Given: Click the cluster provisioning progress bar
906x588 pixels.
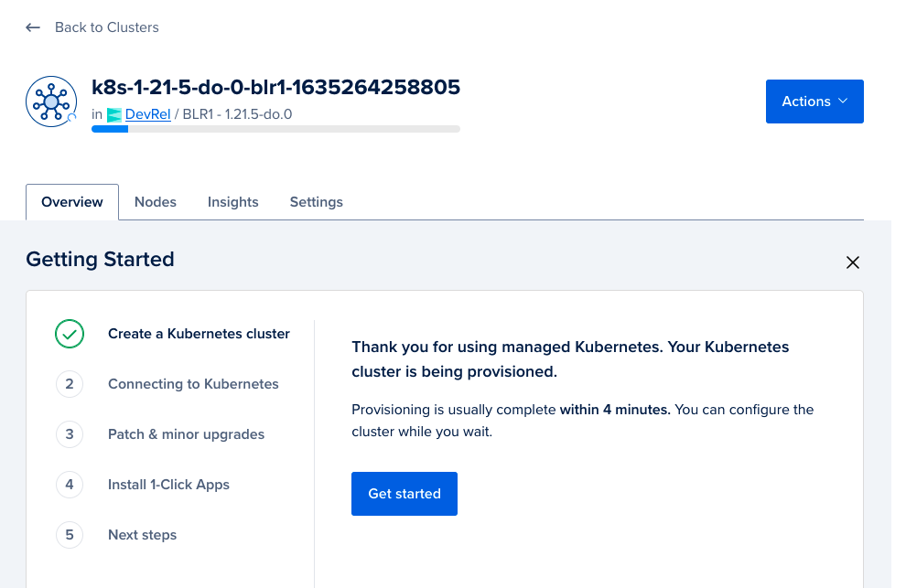Looking at the screenshot, I should 275,129.
